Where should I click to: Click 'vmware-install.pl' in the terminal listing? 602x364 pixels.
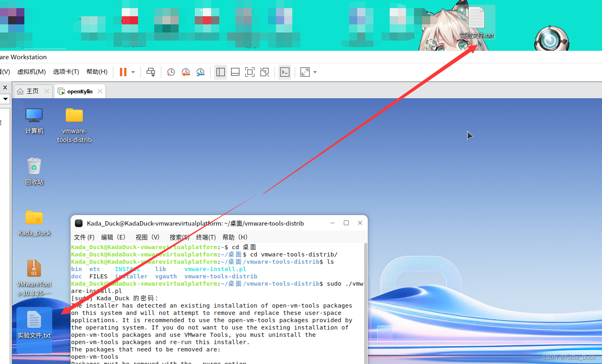(x=215, y=269)
